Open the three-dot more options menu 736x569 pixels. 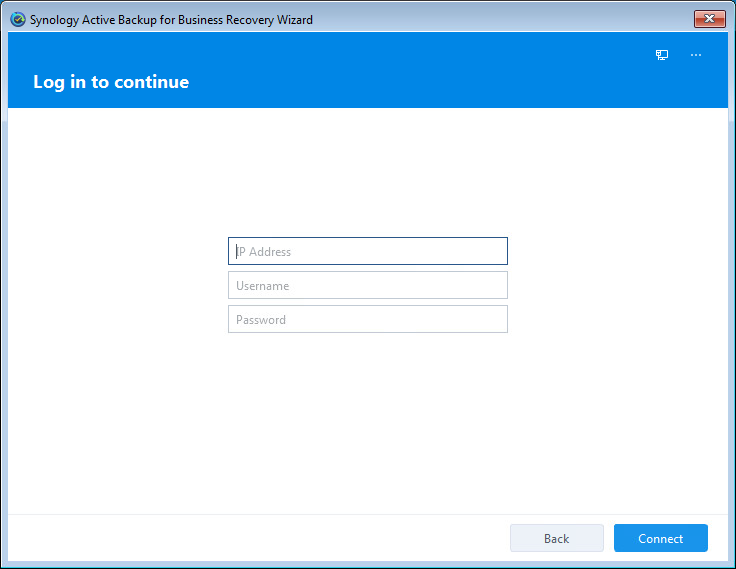coord(696,55)
